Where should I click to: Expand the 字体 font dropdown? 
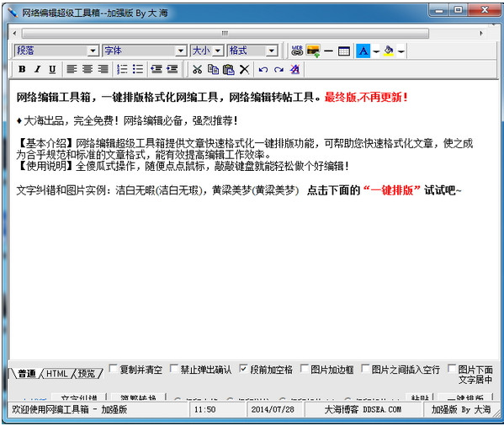point(145,51)
